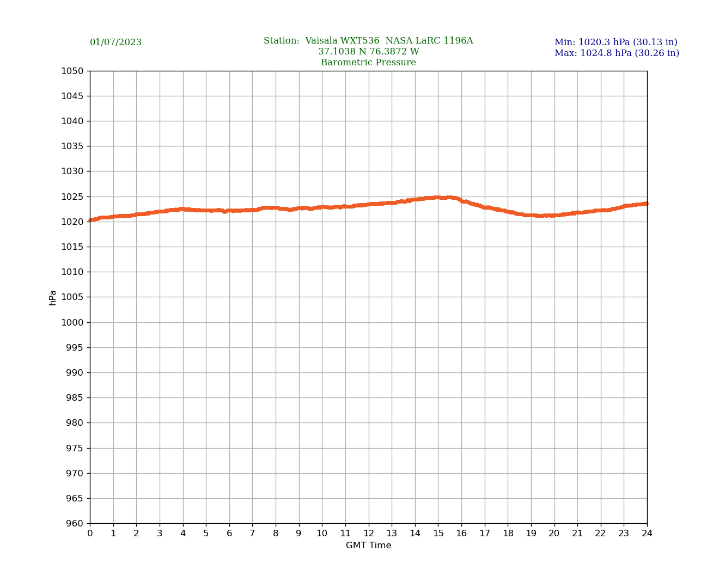Click the pressure line's peak near hour 15
This screenshot has width=719, height=588.
(x=438, y=198)
